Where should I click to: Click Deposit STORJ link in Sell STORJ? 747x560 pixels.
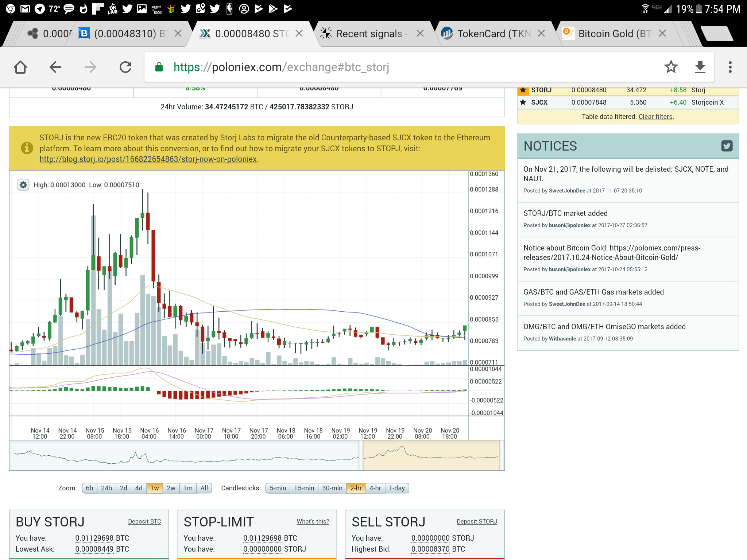pos(477,522)
